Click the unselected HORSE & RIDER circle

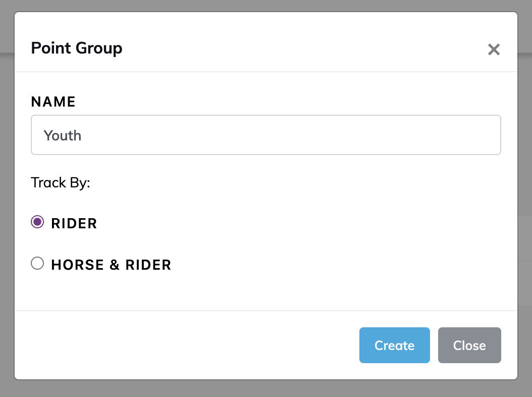tap(37, 263)
